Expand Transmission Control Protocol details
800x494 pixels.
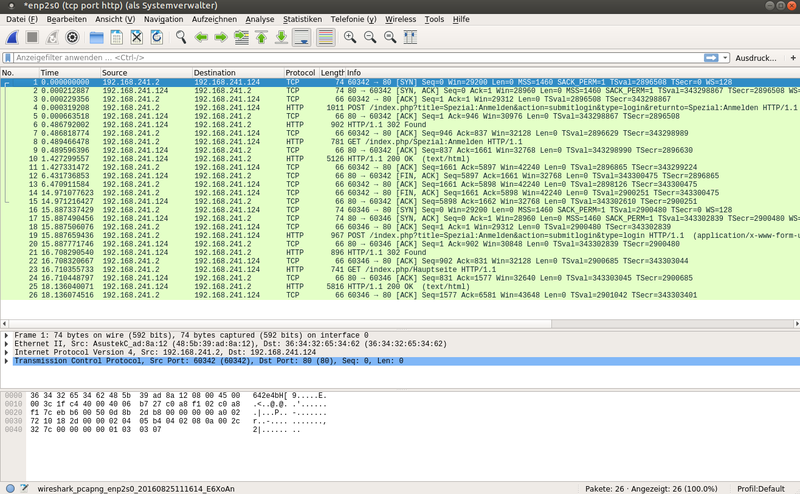[7, 361]
